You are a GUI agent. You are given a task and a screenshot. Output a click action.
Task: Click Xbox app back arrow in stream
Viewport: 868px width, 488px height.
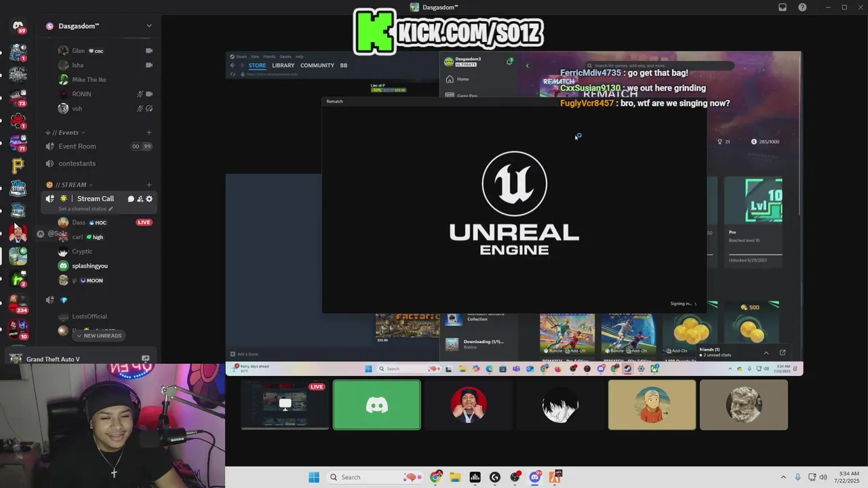pos(527,66)
